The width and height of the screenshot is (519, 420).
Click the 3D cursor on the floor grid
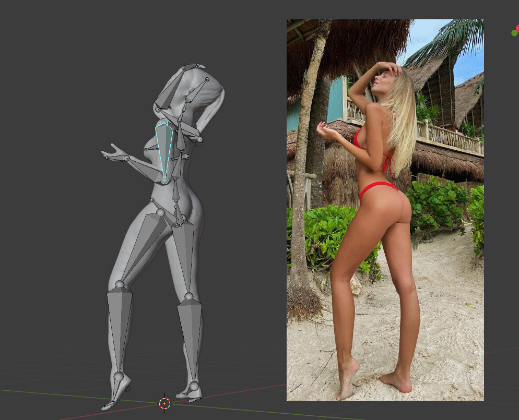pos(164,403)
